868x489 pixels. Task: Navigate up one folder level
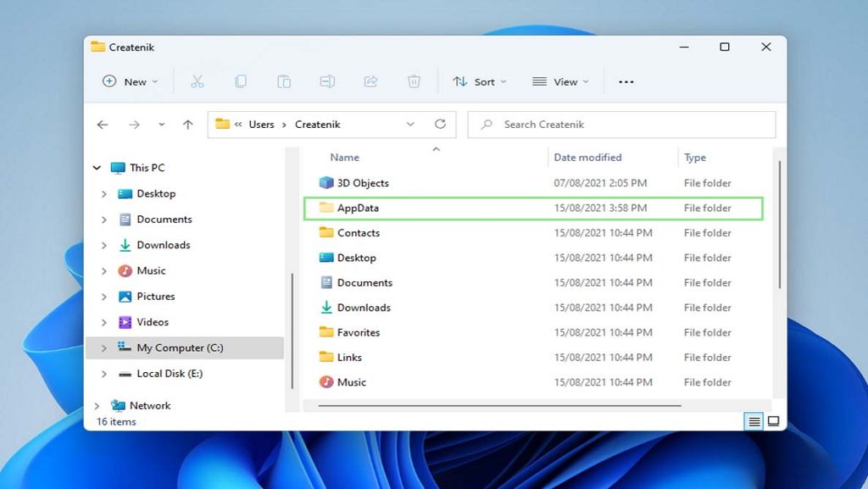[187, 124]
